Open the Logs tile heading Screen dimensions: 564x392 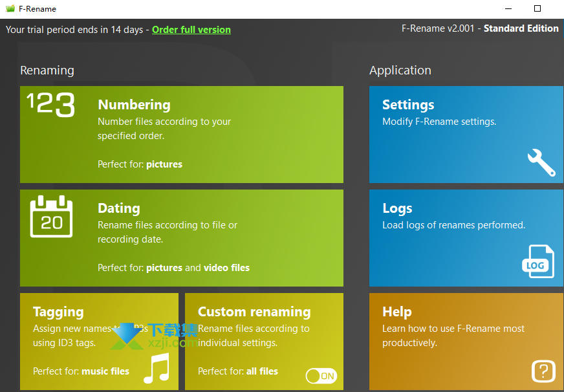(x=397, y=208)
